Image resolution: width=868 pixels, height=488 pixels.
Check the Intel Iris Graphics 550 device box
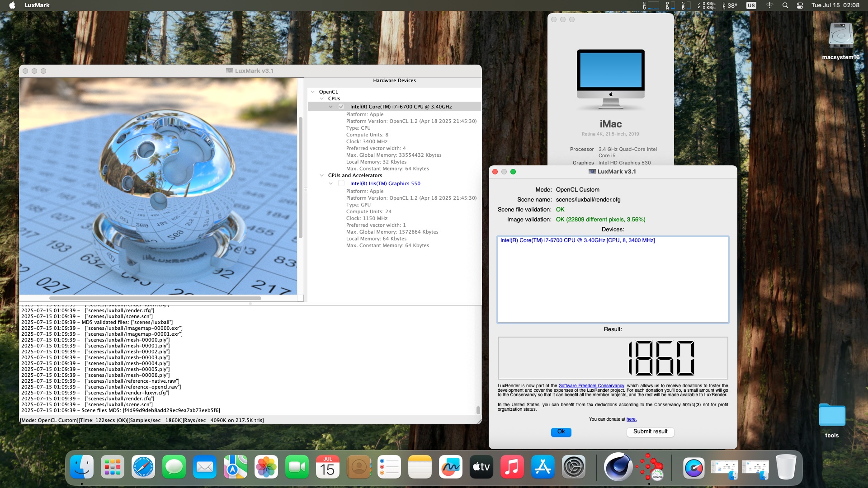[341, 183]
